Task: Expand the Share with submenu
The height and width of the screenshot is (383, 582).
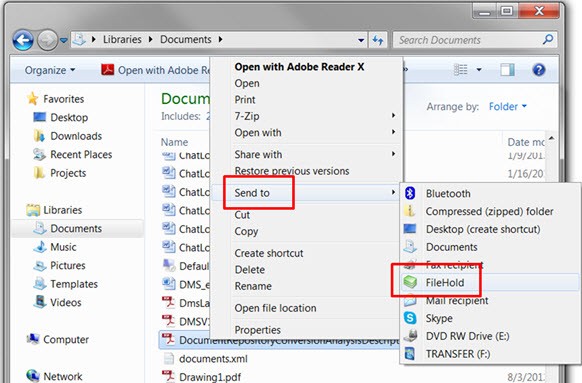Action: pyautogui.click(x=307, y=154)
